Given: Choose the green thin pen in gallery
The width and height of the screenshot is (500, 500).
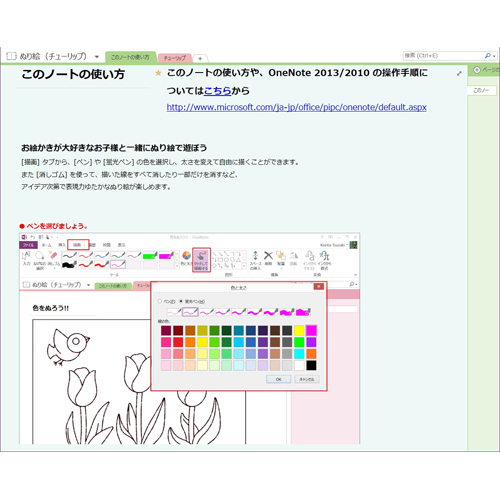Looking at the screenshot, I should (118, 256).
